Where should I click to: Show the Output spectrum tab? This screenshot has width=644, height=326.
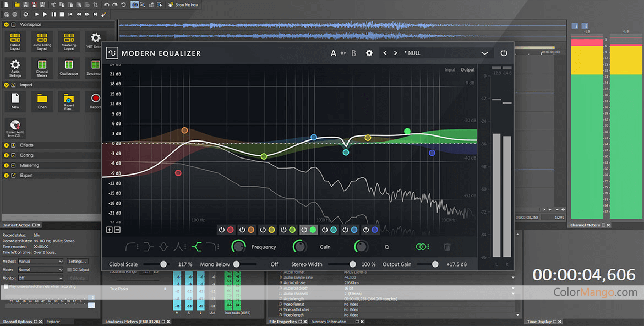467,70
